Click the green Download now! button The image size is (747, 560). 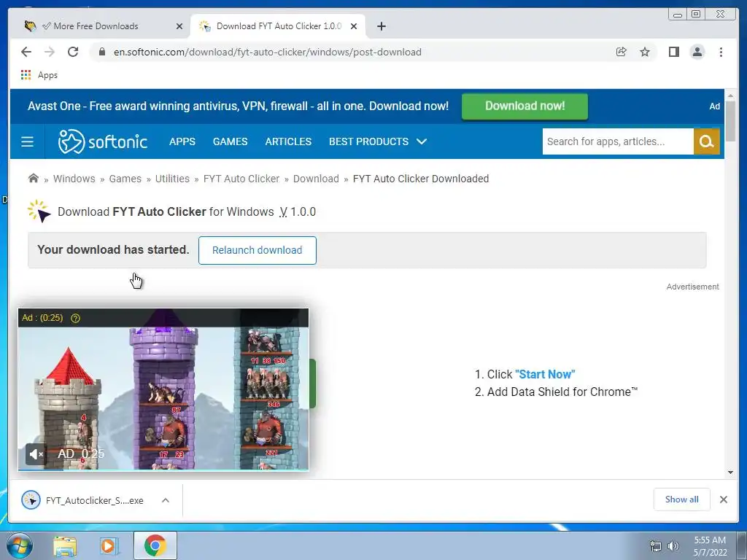pos(525,106)
